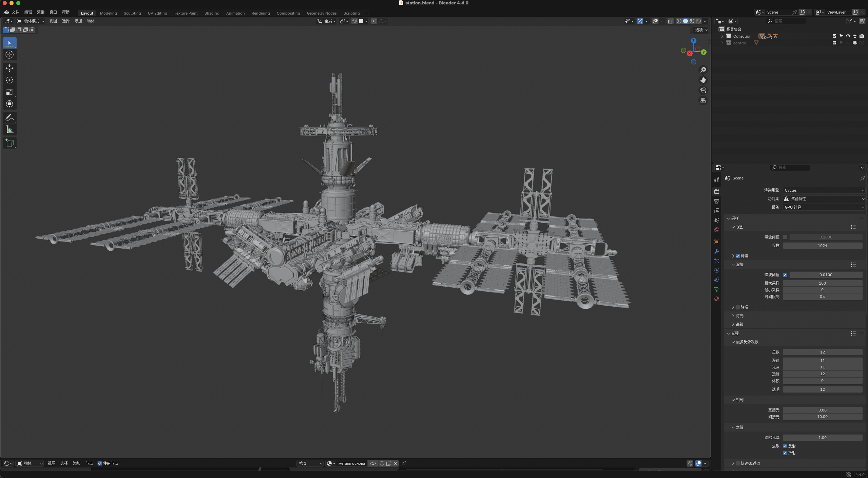This screenshot has height=478, width=868.
Task: Click the pan hand icon in viewport
Action: [703, 80]
